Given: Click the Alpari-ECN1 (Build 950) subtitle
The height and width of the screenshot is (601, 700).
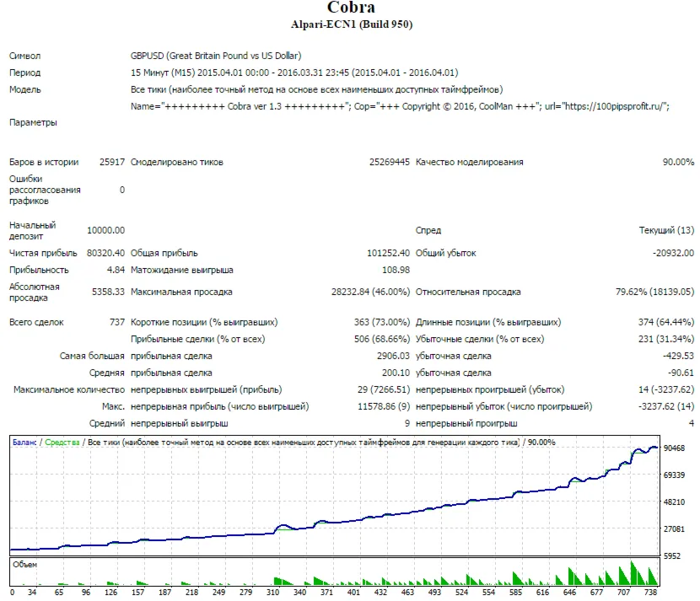Looking at the screenshot, I should (x=352, y=24).
